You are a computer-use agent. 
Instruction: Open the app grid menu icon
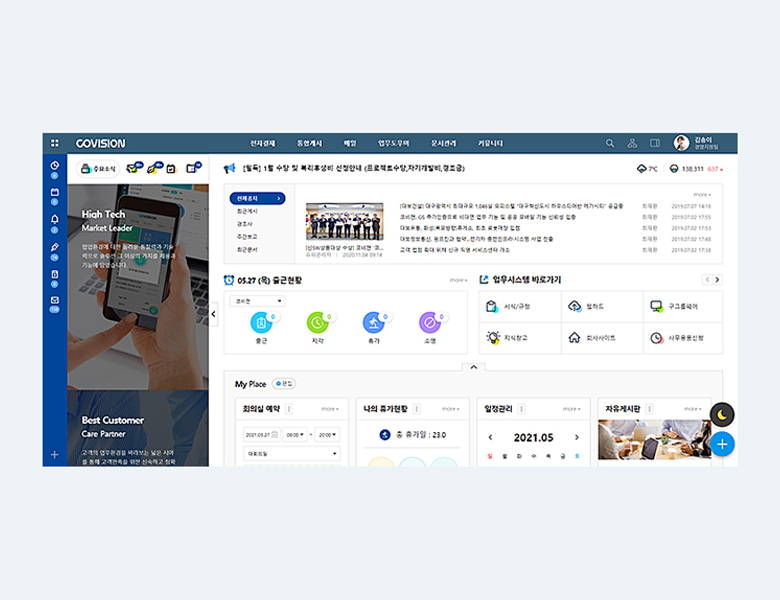(x=54, y=143)
